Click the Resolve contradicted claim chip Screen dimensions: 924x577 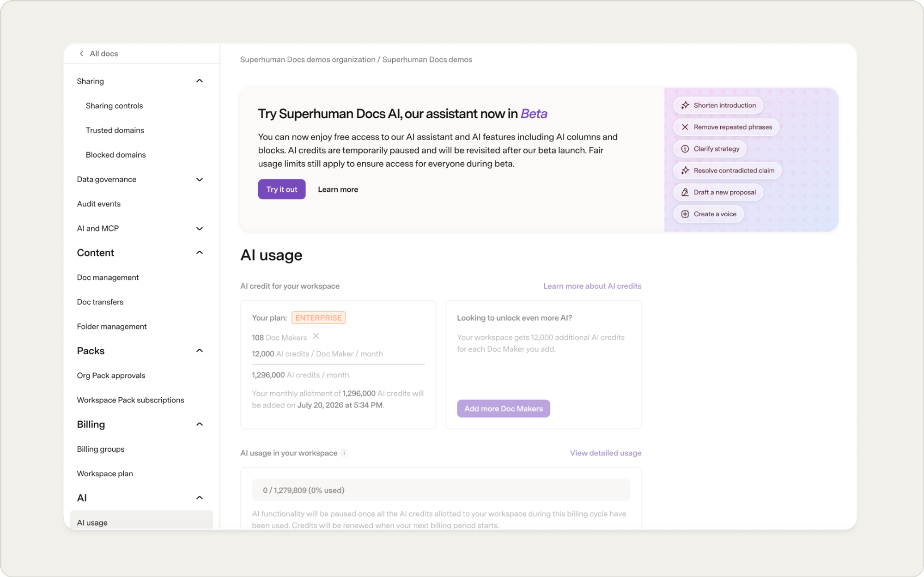tap(728, 170)
